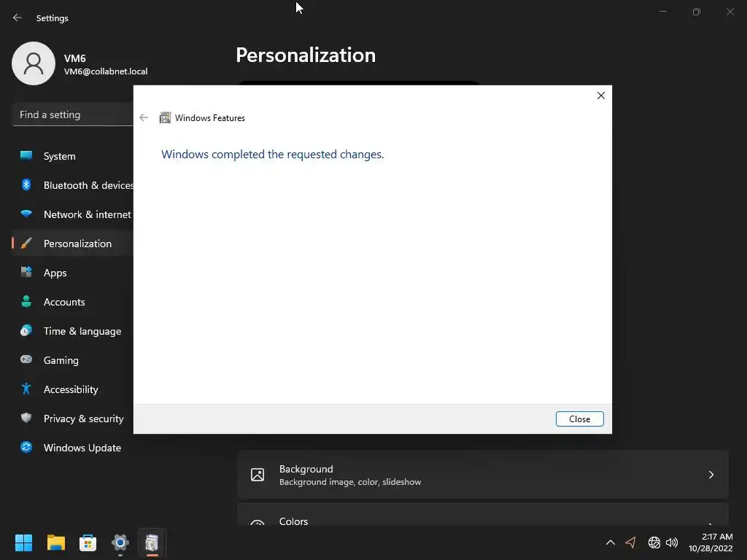747x560 pixels.
Task: Open Time & language settings
Action: click(x=72, y=331)
